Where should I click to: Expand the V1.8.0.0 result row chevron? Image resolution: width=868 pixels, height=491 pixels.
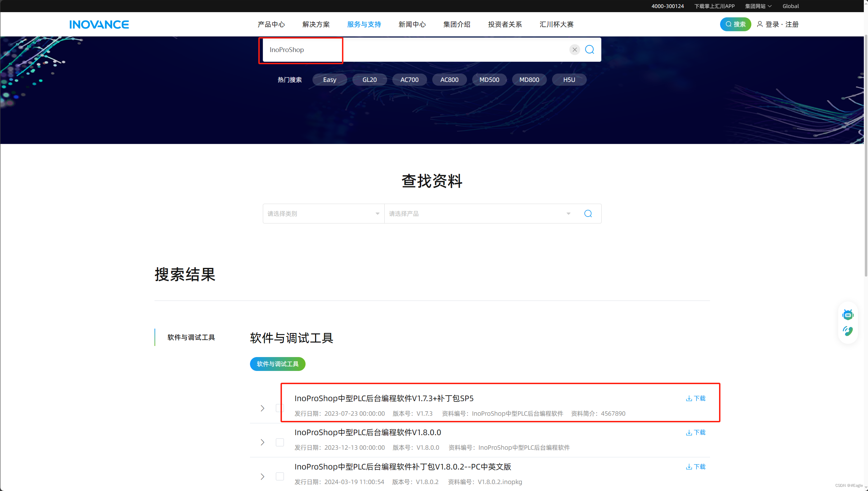262,442
